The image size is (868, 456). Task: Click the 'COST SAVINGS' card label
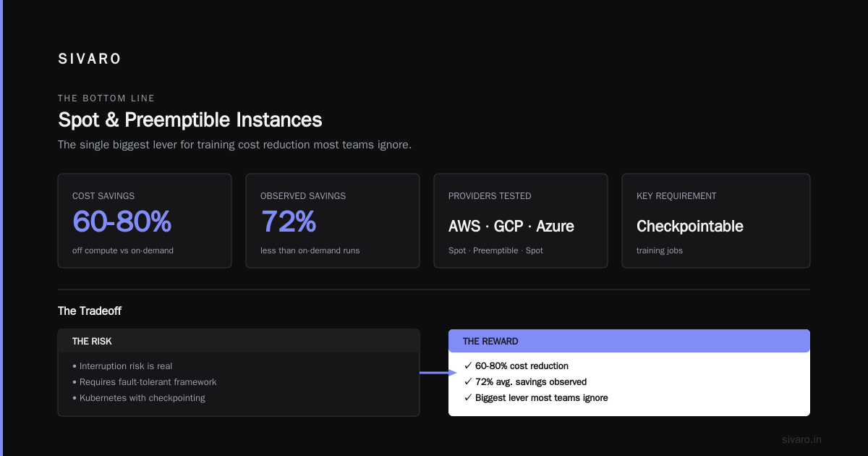coord(103,196)
